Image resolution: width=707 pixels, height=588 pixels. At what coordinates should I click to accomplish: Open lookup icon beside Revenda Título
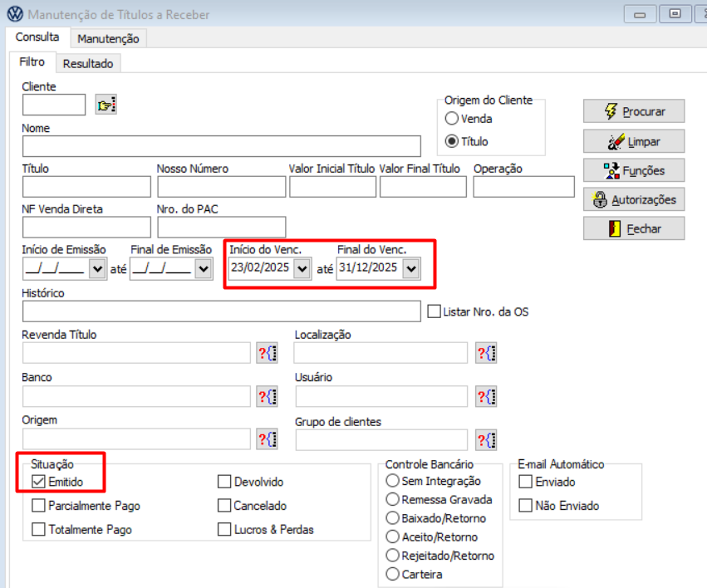click(x=267, y=353)
